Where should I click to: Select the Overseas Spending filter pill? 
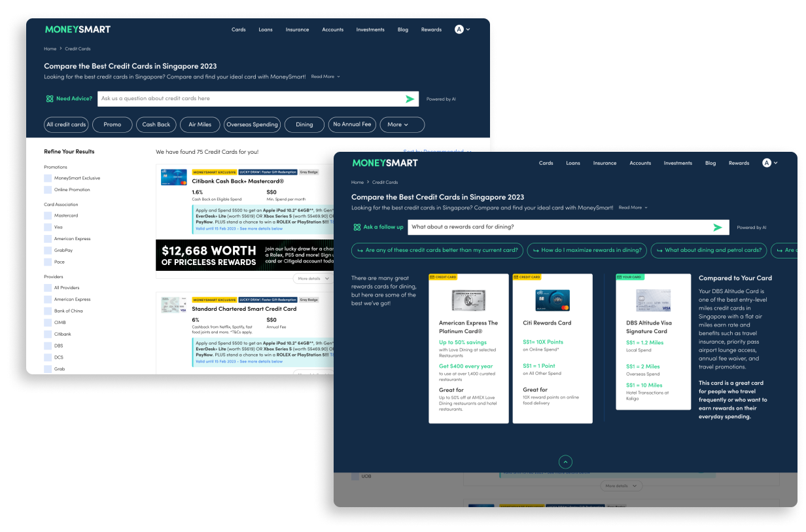[253, 124]
